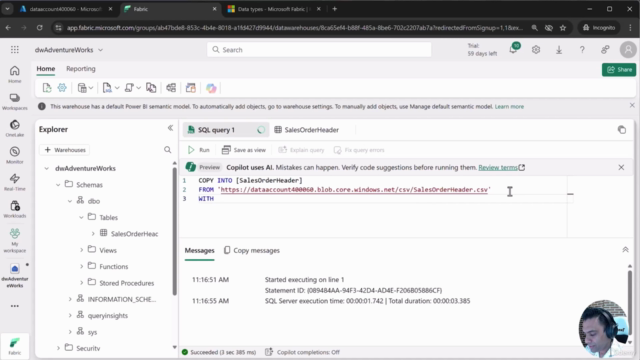Open warehouse settings gear in toolbar
640x360 pixels.
(x=62, y=88)
